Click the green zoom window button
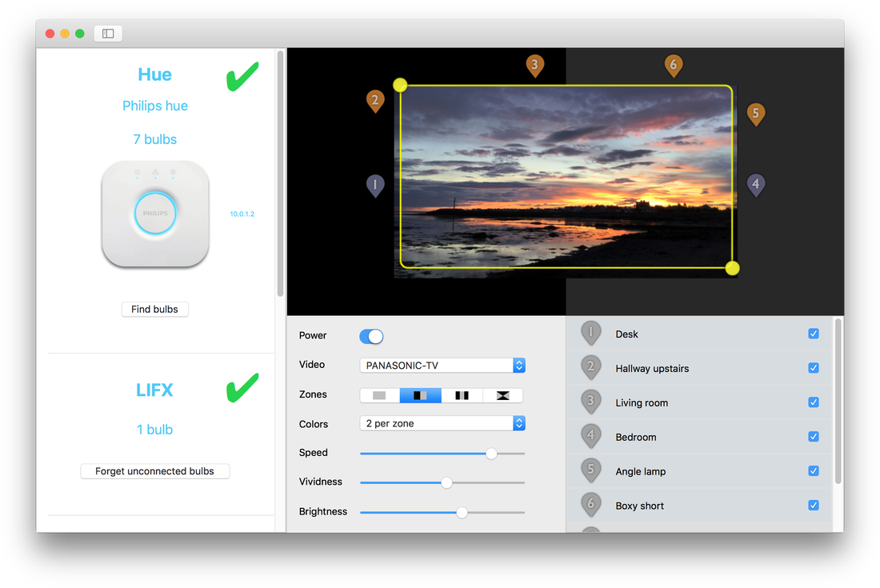 click(80, 34)
